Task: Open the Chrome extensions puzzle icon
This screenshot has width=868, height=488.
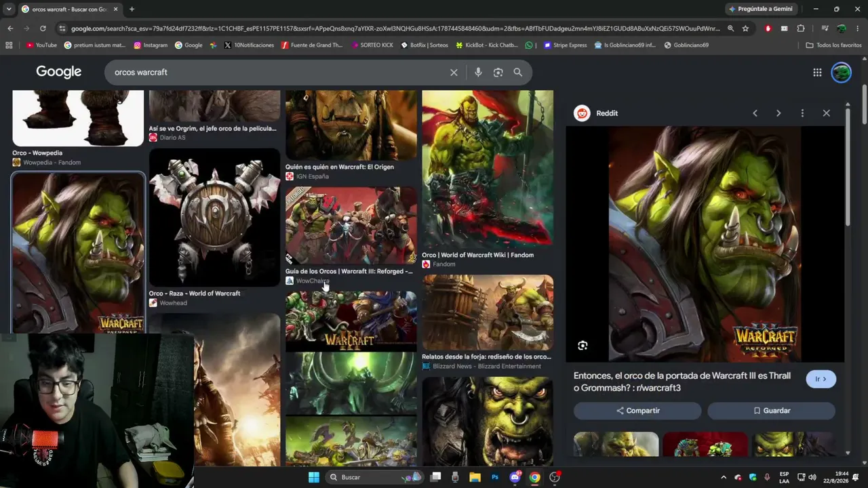Action: tap(801, 28)
